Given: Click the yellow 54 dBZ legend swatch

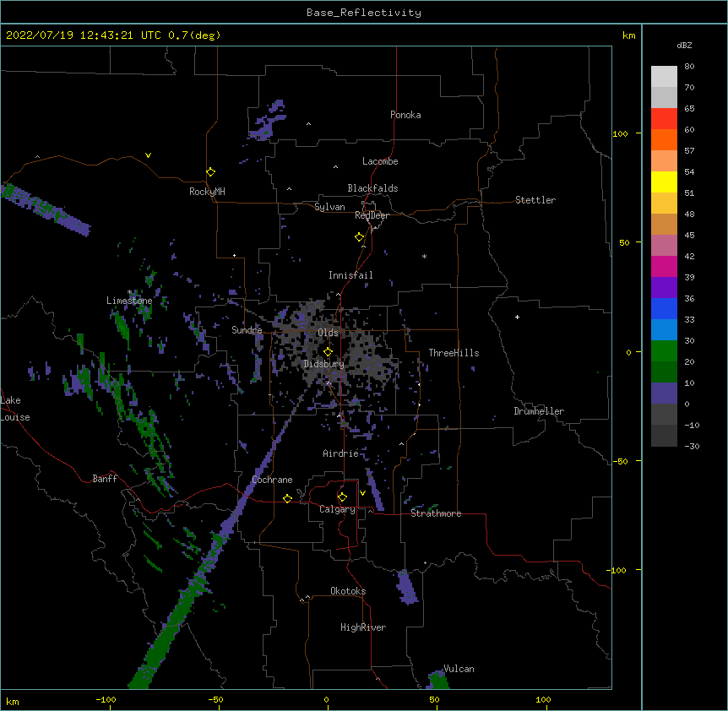Looking at the screenshot, I should [664, 182].
